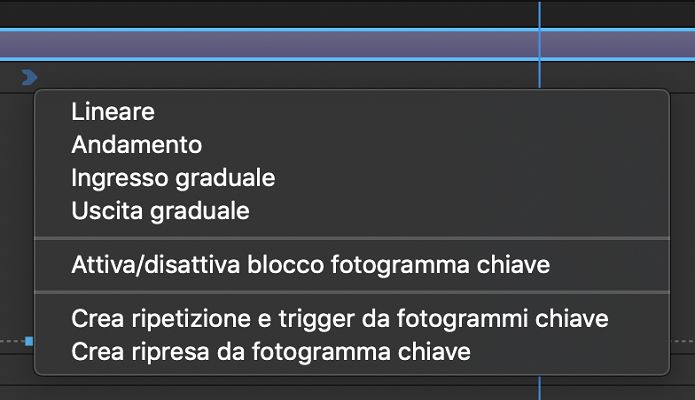The width and height of the screenshot is (695, 400).
Task: Click the blue playhead line above the menu
Action: pyautogui.click(x=539, y=12)
